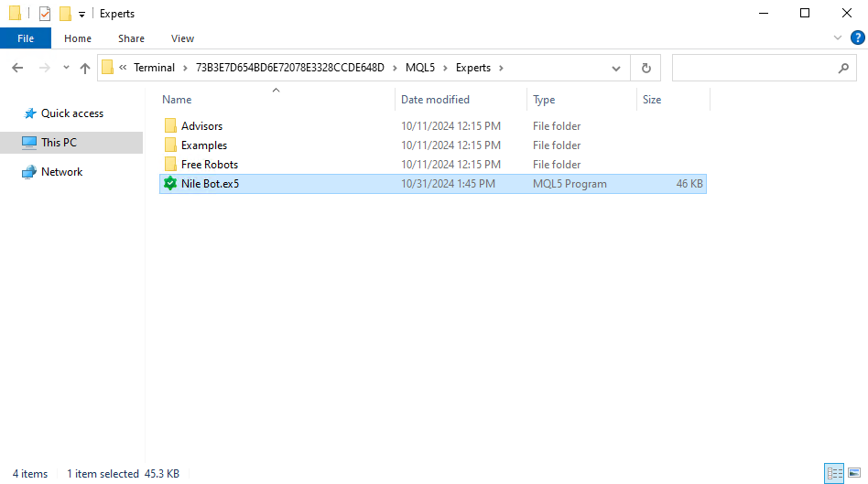
Task: Expand the ribbon with chevron
Action: click(x=837, y=38)
